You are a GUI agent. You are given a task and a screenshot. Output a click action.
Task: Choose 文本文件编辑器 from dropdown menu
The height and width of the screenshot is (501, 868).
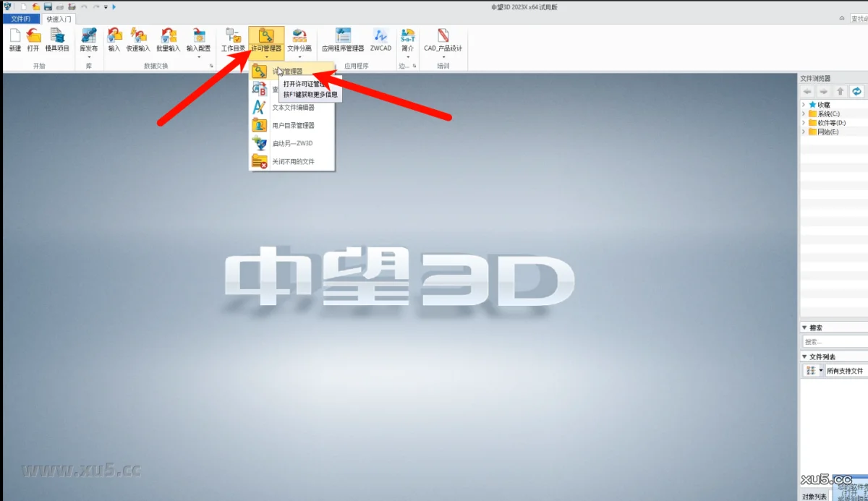pyautogui.click(x=293, y=108)
